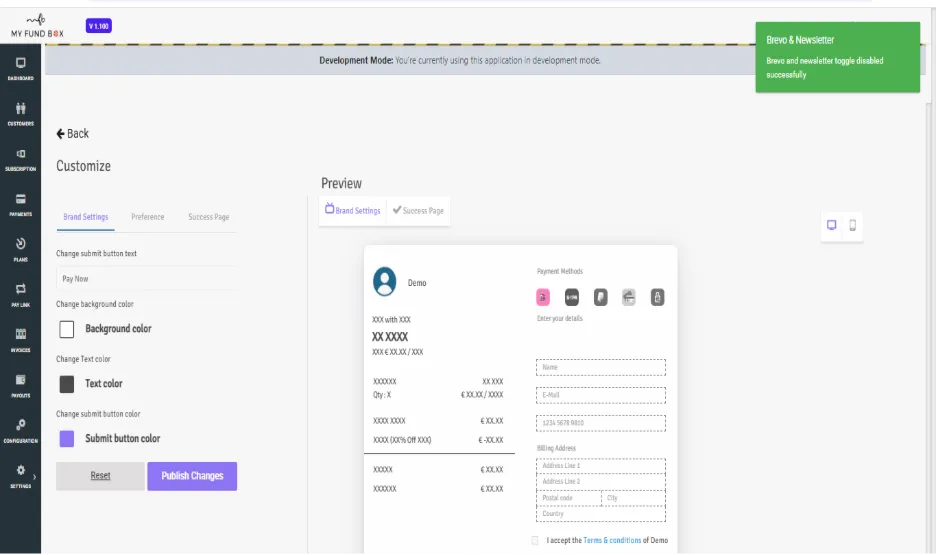Click the City field

(633, 498)
